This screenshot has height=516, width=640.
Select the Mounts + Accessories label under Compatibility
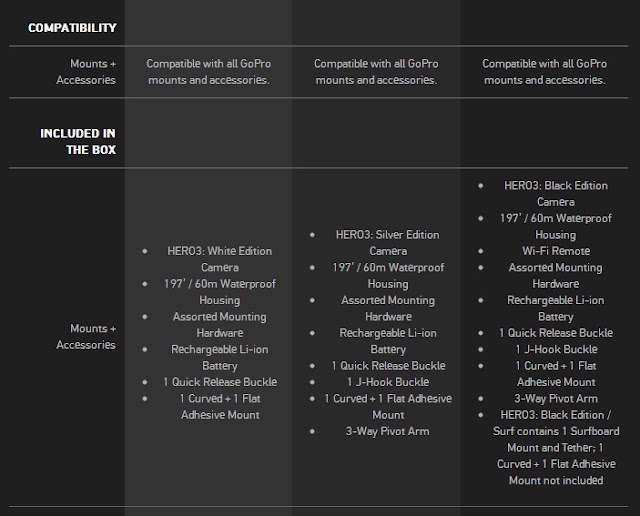(x=86, y=72)
